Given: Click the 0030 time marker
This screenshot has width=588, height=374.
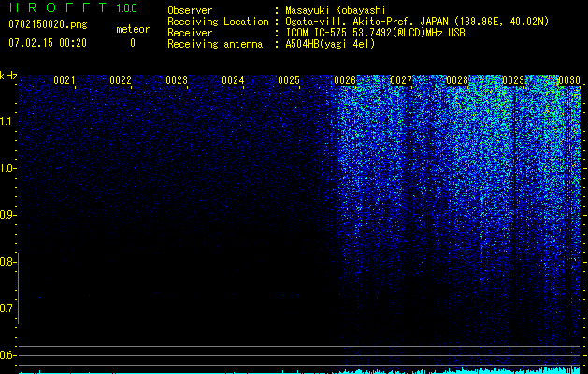Looking at the screenshot, I should (x=569, y=80).
